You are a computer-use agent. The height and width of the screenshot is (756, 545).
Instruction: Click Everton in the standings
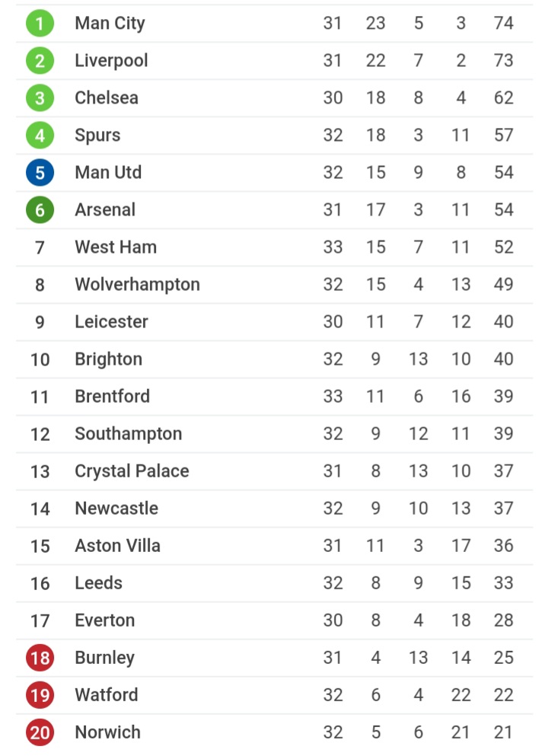point(104,620)
